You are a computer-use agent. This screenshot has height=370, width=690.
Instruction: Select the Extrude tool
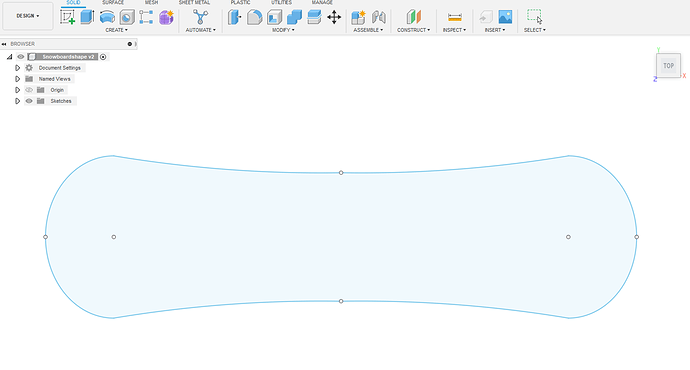tap(87, 17)
